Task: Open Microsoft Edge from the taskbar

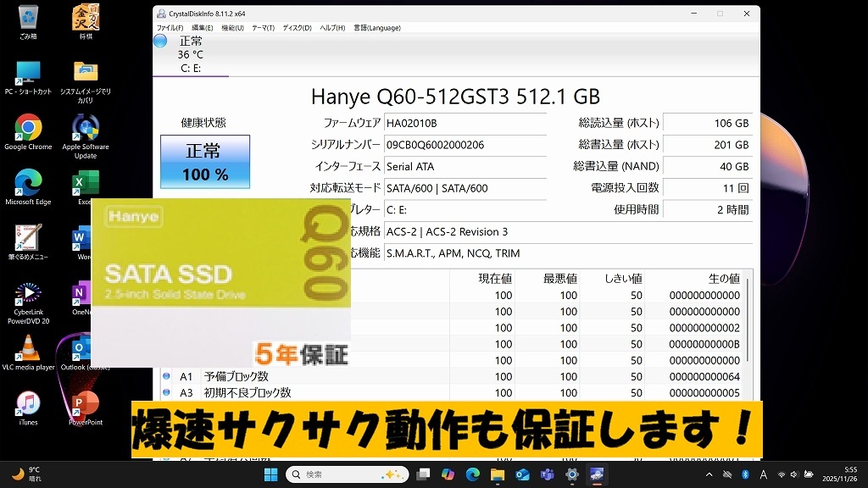Action: [x=473, y=474]
